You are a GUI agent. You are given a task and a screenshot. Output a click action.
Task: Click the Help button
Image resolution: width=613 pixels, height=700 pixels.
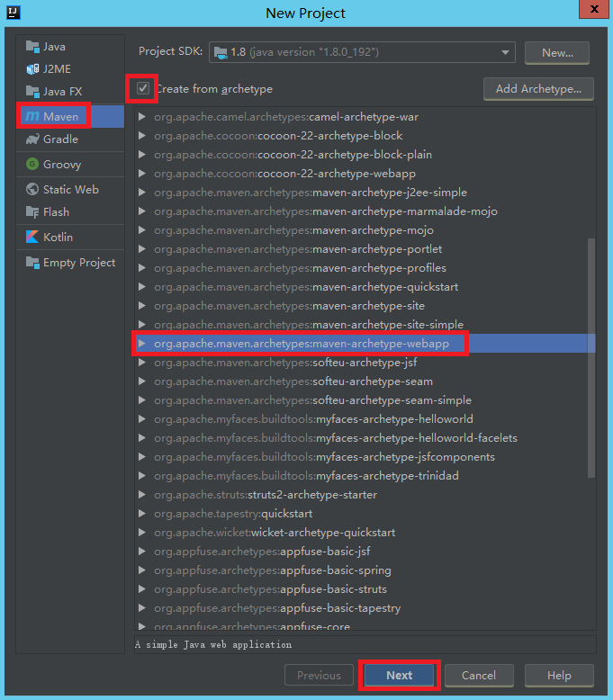[x=559, y=676]
